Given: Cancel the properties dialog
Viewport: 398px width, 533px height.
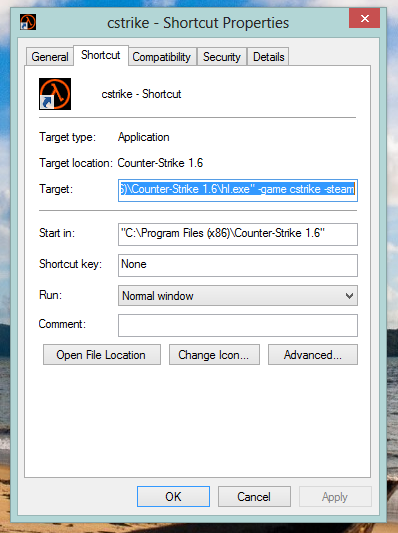Looking at the screenshot, I should (x=254, y=496).
